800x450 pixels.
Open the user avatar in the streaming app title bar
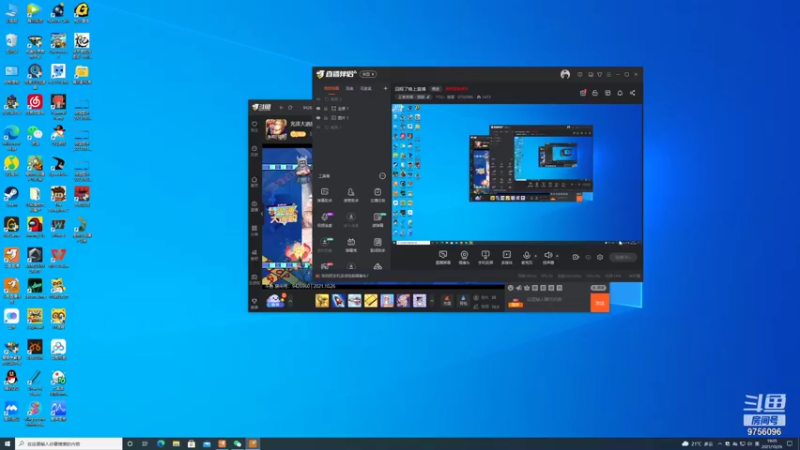pyautogui.click(x=565, y=74)
